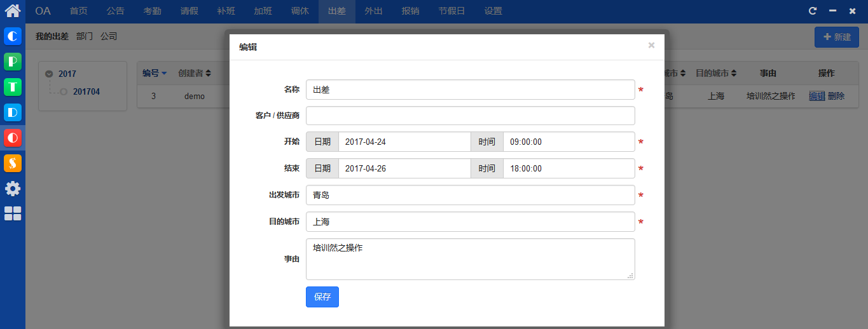Focus the 目的城市 field with 上海
Screen dimensions: 868x329
coord(471,222)
